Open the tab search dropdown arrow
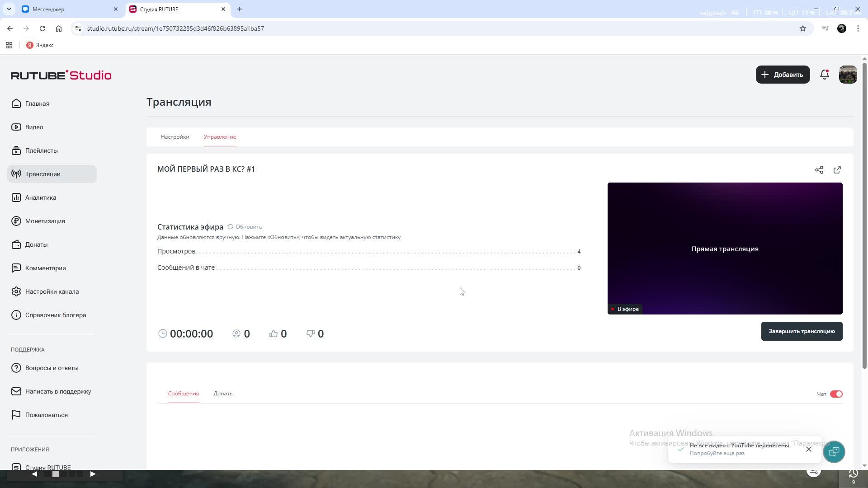This screenshot has width=868, height=488. pyautogui.click(x=9, y=9)
